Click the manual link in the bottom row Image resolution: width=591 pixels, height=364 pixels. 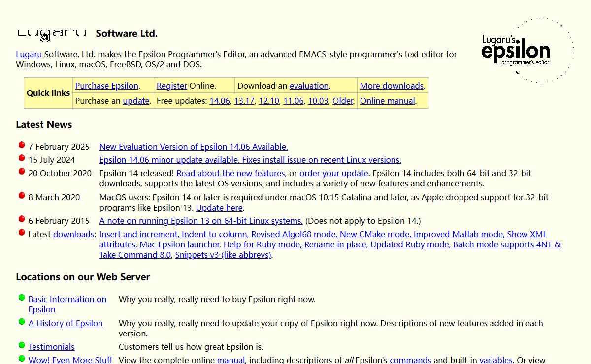pyautogui.click(x=231, y=360)
